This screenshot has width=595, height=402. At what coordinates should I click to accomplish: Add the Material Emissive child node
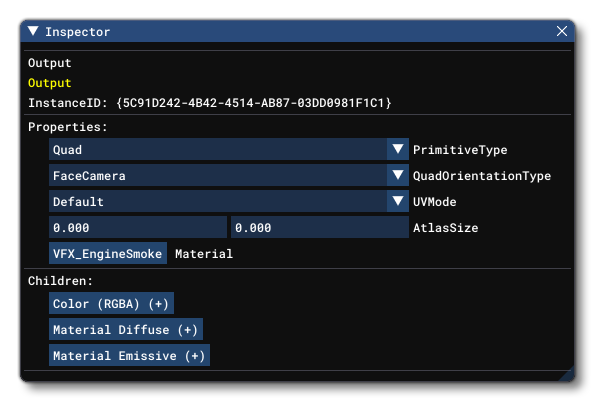(129, 355)
